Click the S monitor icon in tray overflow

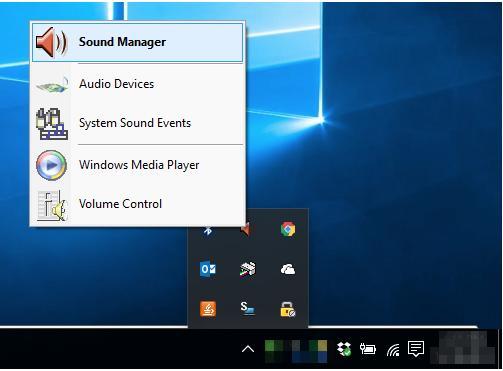tap(248, 309)
